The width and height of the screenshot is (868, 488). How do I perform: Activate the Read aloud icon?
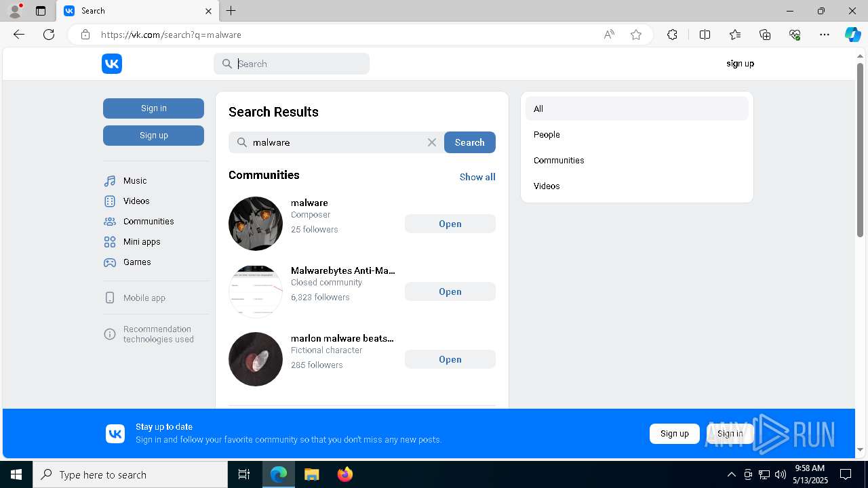click(609, 35)
